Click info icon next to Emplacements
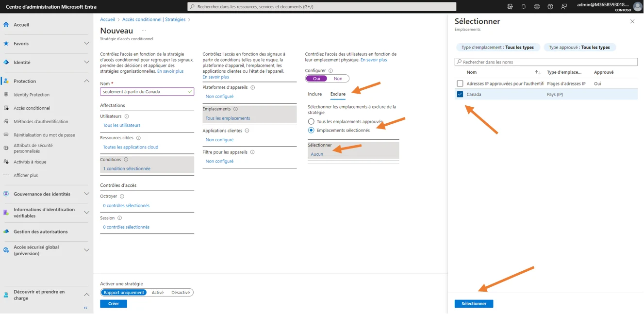This screenshot has width=644, height=314. click(236, 109)
